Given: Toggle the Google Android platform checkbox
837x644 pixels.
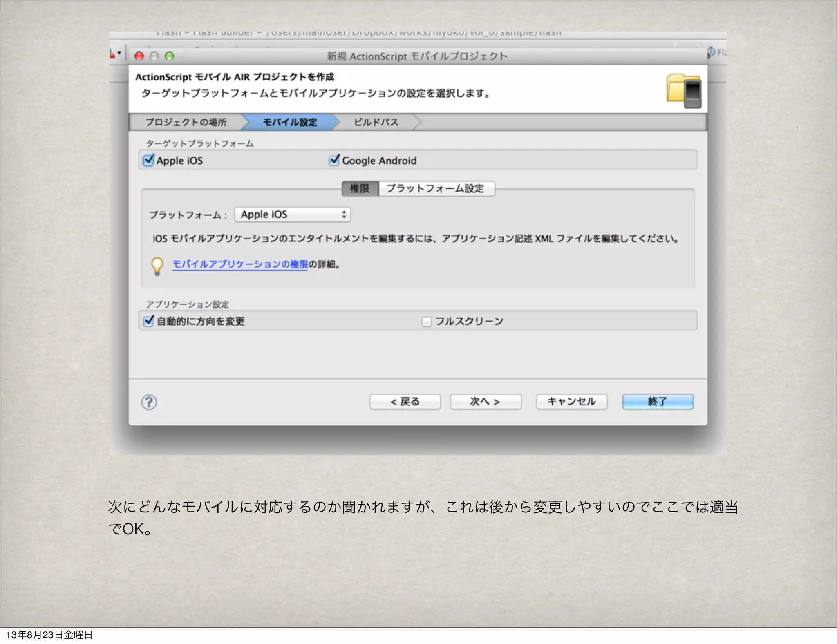Looking at the screenshot, I should 334,160.
